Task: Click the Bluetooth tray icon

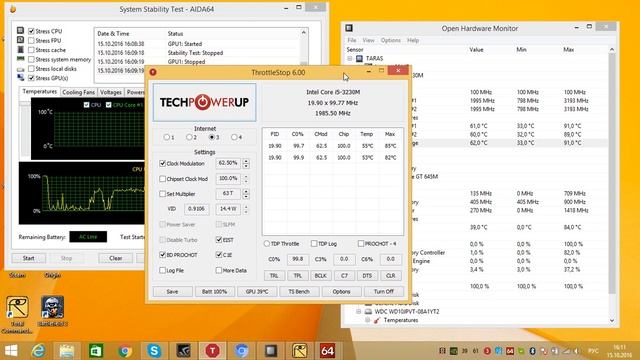Action: [x=532, y=351]
